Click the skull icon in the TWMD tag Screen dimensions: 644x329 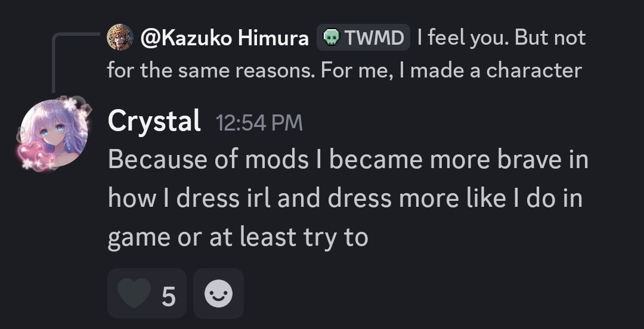330,39
